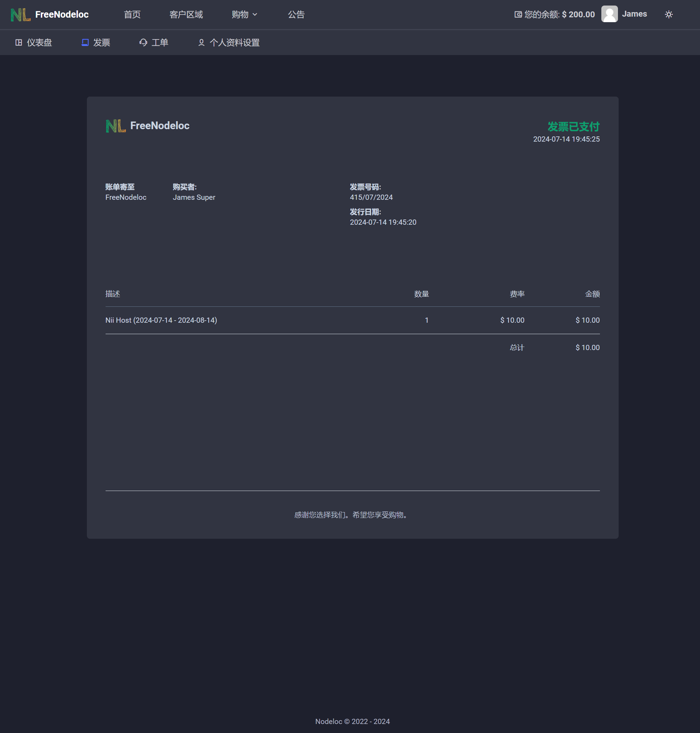
Task: Click the Nodeloc © 2022 - 2024 footer
Action: [x=353, y=722]
